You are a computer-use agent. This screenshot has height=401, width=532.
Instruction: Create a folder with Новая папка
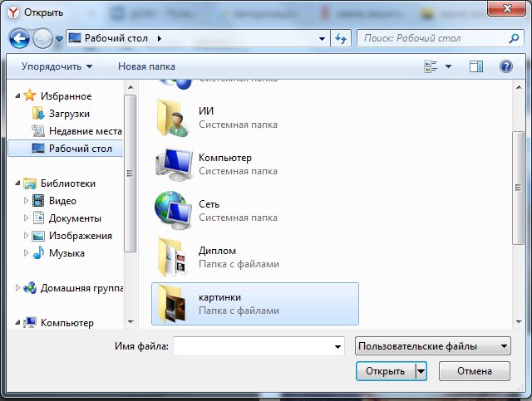(146, 66)
